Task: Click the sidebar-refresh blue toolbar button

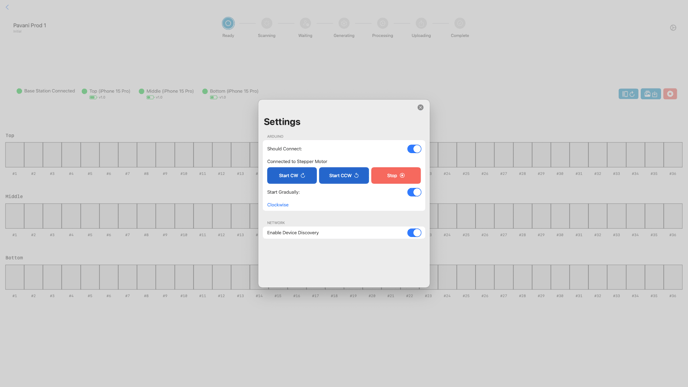Action: 628,94
